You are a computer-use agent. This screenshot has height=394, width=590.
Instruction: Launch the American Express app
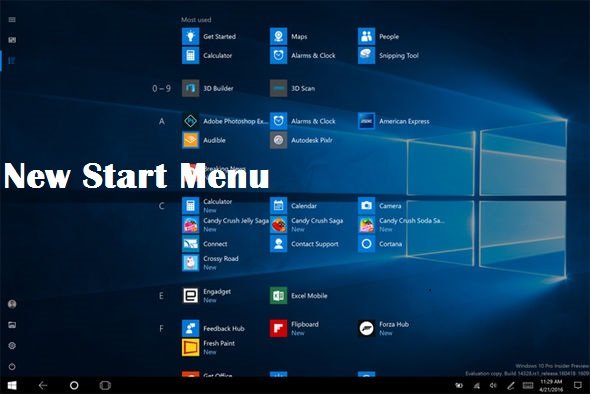(394, 121)
